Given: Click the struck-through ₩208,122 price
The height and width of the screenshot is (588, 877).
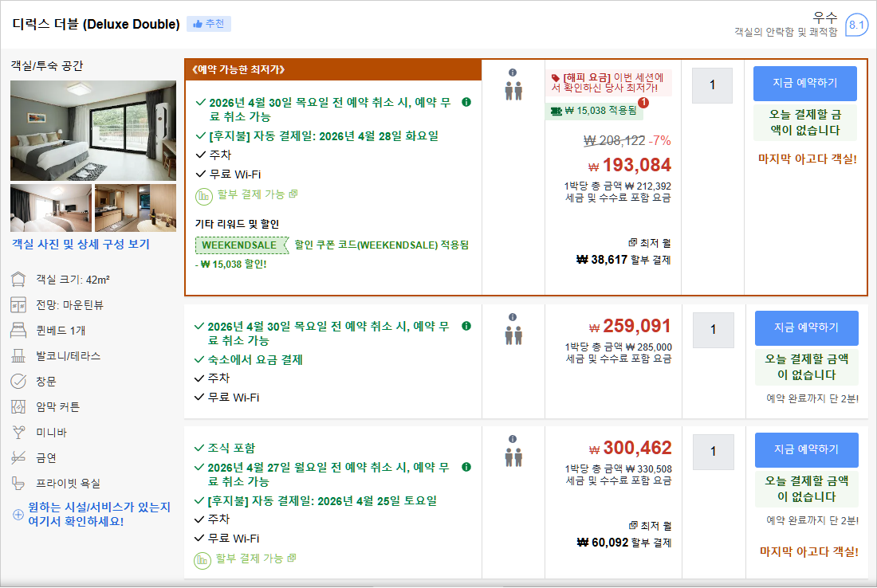Looking at the screenshot, I should (614, 141).
